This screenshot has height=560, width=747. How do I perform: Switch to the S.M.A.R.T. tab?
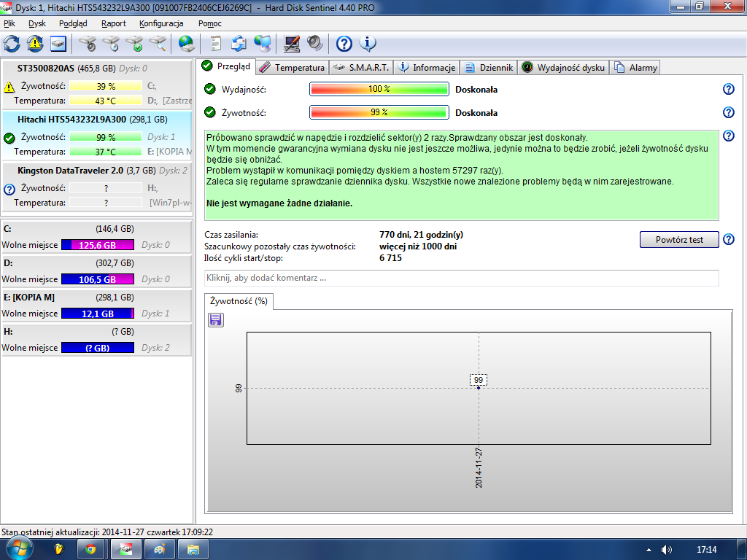[362, 68]
